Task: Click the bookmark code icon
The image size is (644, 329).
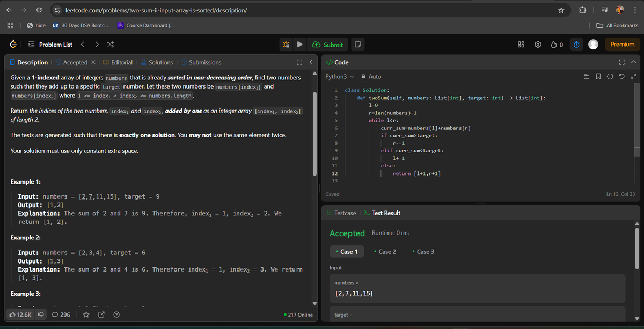Action: (598, 77)
